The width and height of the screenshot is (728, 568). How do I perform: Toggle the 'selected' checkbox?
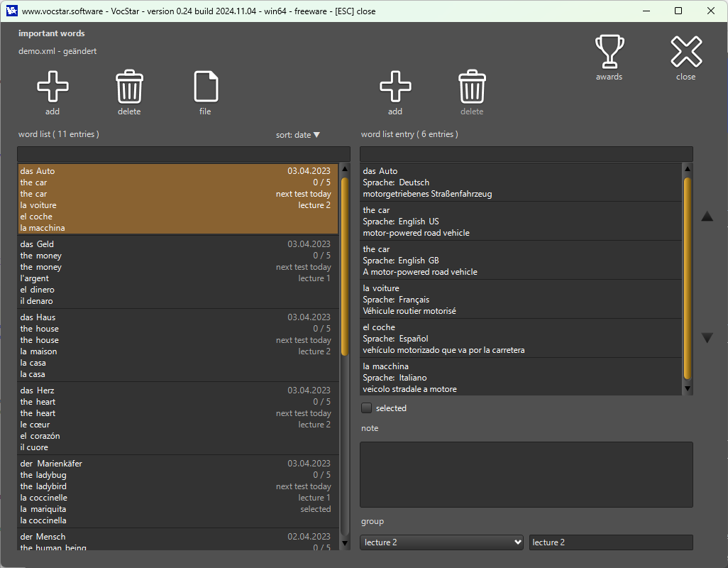(366, 408)
